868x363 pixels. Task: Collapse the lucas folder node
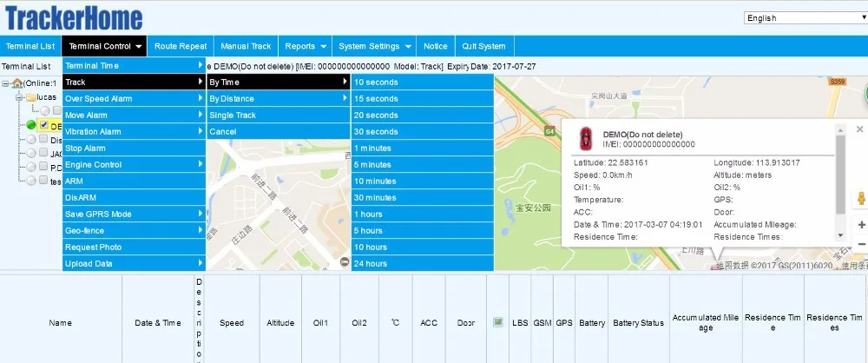[19, 97]
